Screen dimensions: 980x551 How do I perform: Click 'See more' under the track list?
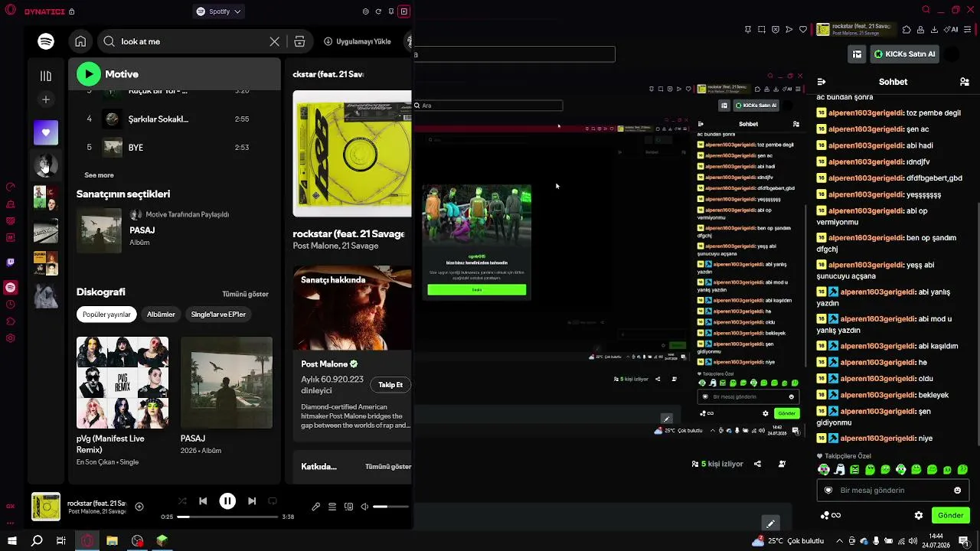[x=99, y=175]
